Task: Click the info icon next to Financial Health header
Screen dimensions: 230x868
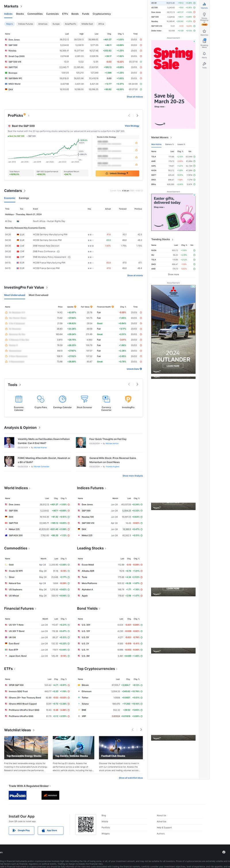Action: pos(112,306)
